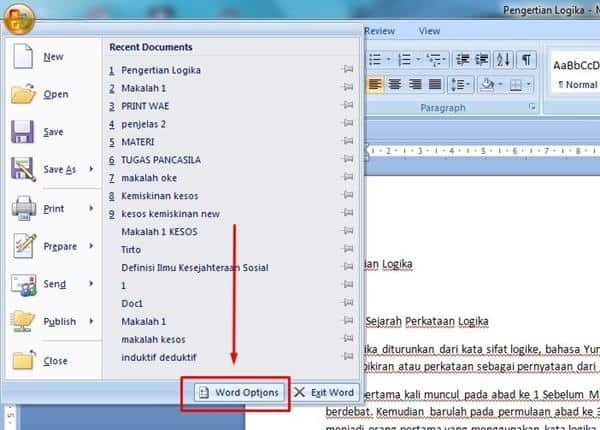This screenshot has height=430, width=600.
Task: Apply numbered list formatting
Action: (x=404, y=60)
